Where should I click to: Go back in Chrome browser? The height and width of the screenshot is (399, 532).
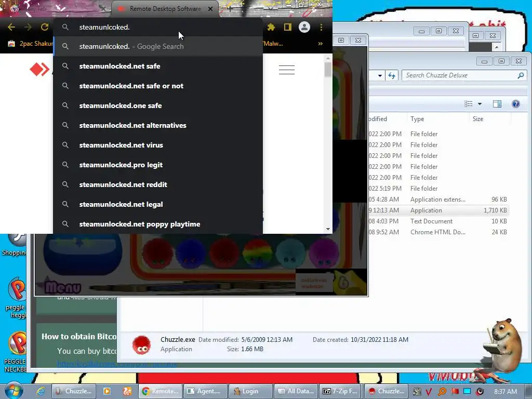tap(11, 27)
